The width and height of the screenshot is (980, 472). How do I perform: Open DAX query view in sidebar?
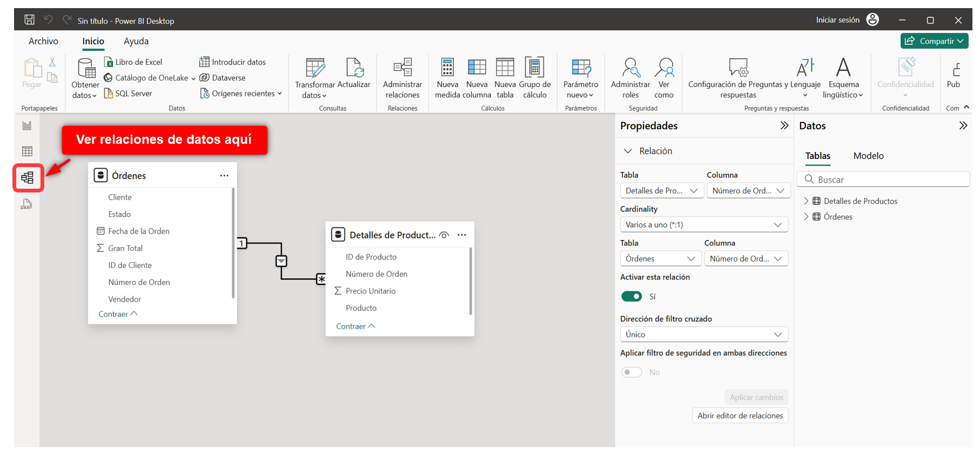[x=27, y=204]
